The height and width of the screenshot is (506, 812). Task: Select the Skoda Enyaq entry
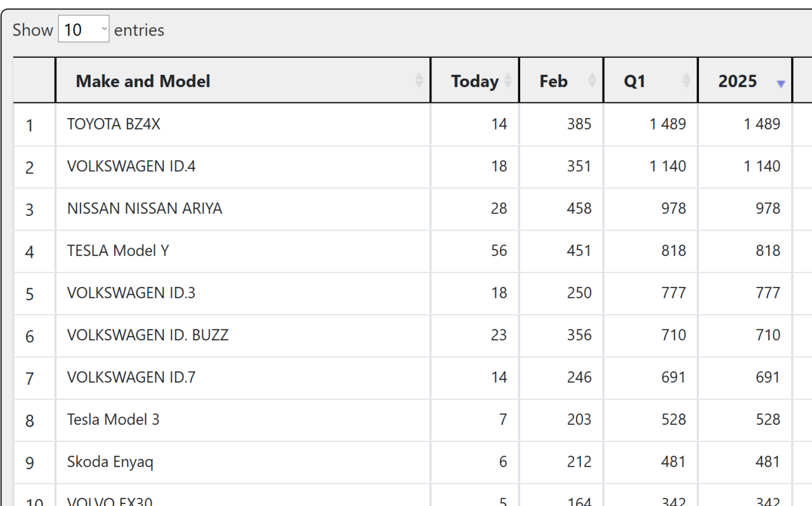click(110, 462)
